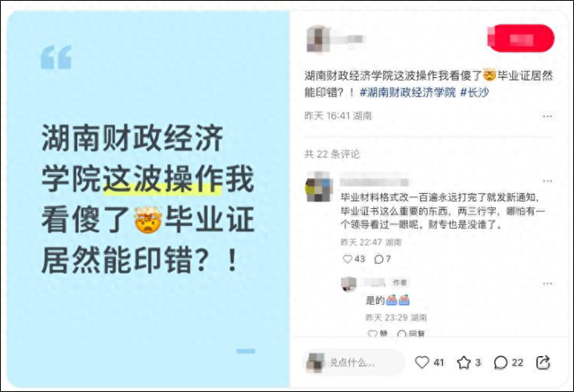
Task: Open the reply author's small avatar
Action: coord(349,283)
